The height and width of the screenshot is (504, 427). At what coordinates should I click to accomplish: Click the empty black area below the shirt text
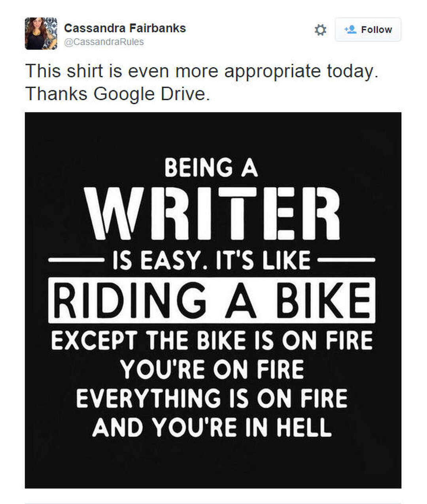pos(213,464)
